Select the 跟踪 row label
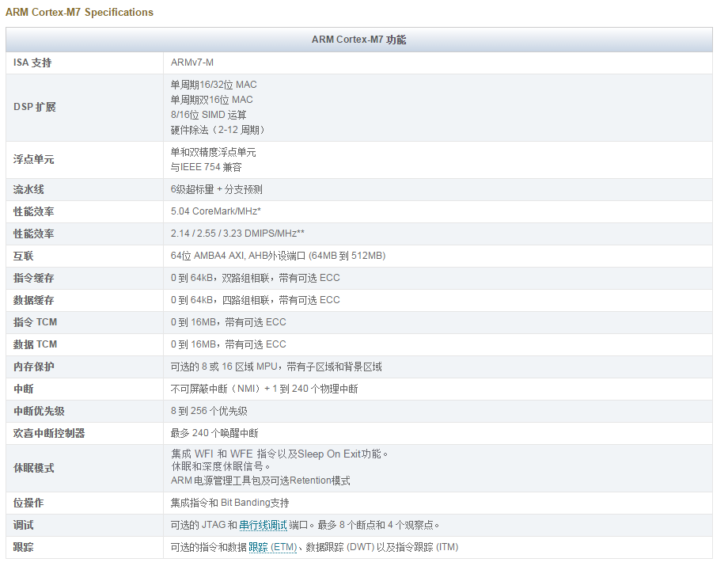Viewport: 728px width, 566px height. (x=23, y=548)
